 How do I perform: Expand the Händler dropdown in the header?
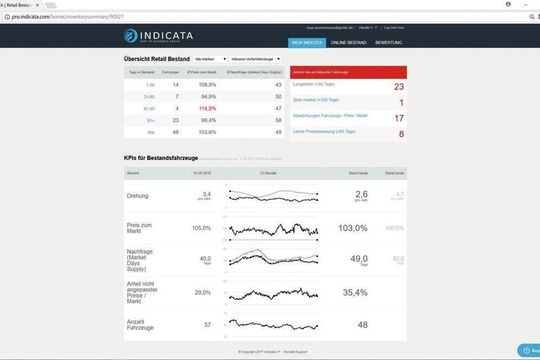pos(368,28)
